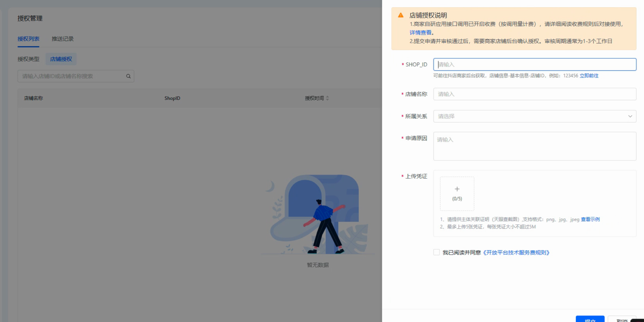Viewport: 644px width, 322px height.
Task: Click into the 店铺名称 form input
Action: click(x=535, y=94)
